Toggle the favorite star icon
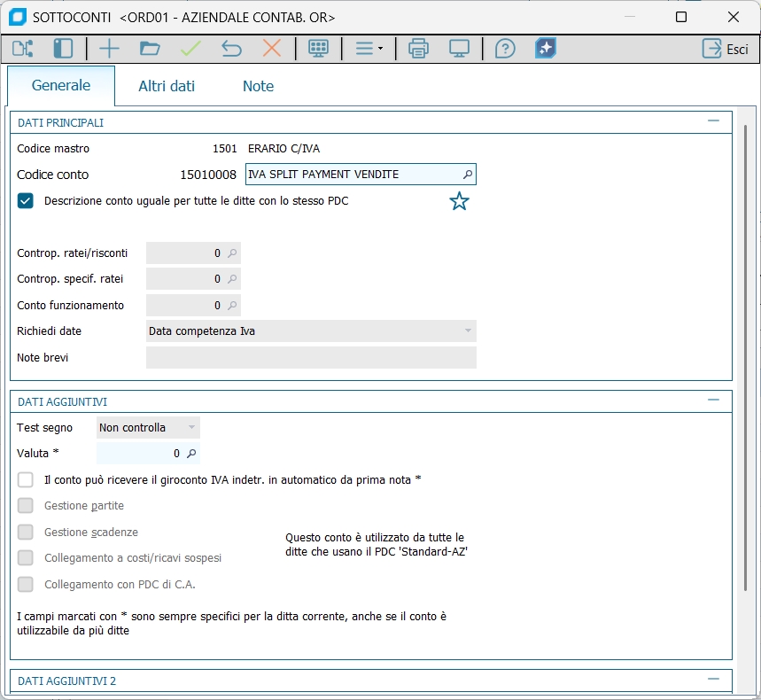The image size is (761, 700). click(x=459, y=201)
